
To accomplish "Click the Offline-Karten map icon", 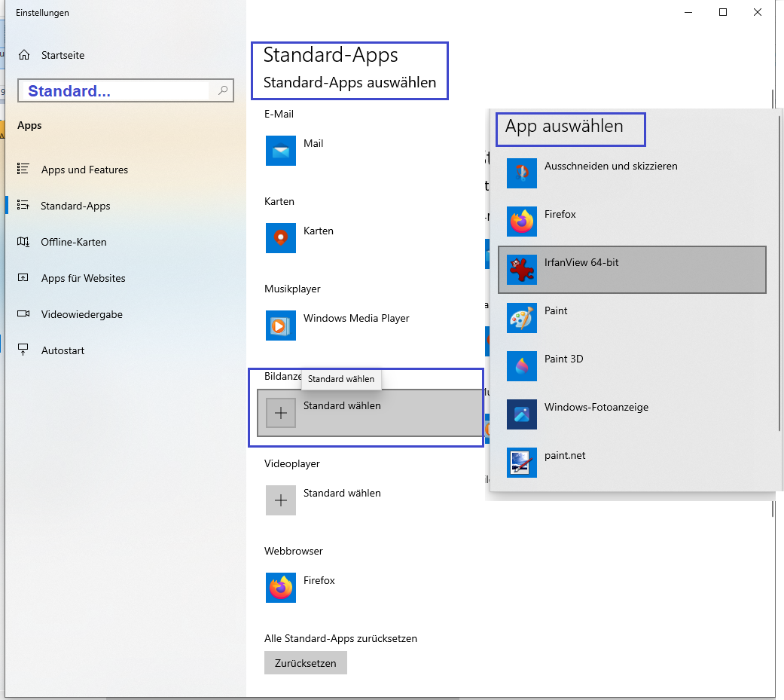I will [23, 242].
